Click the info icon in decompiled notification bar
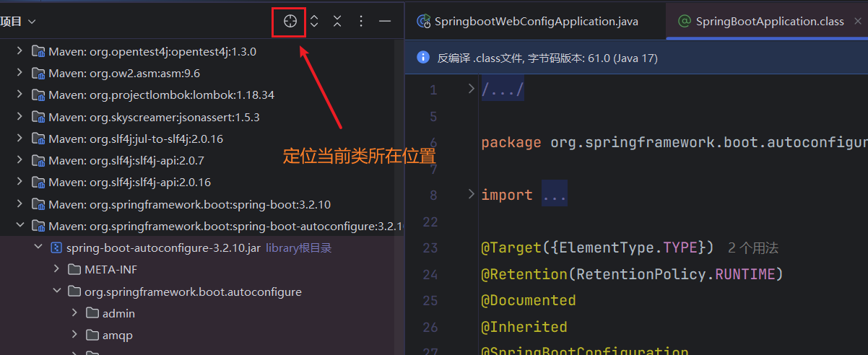This screenshot has width=868, height=355. pos(423,58)
